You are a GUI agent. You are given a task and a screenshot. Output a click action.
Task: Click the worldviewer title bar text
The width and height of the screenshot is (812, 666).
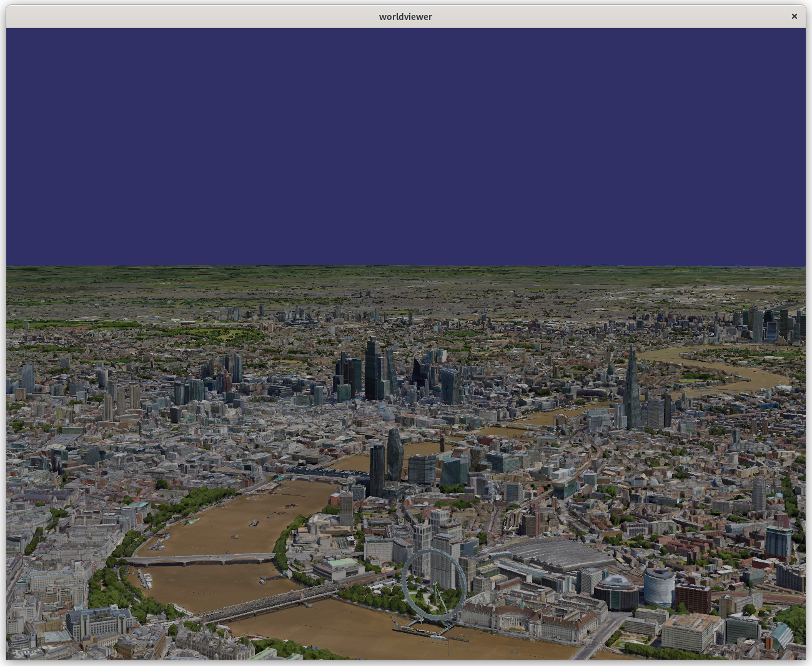(405, 17)
